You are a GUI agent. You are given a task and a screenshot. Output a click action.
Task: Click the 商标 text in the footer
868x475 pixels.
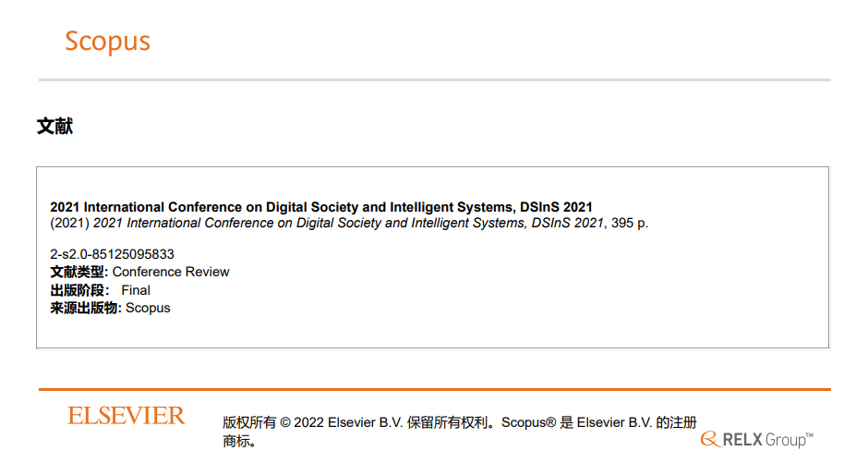tap(238, 442)
